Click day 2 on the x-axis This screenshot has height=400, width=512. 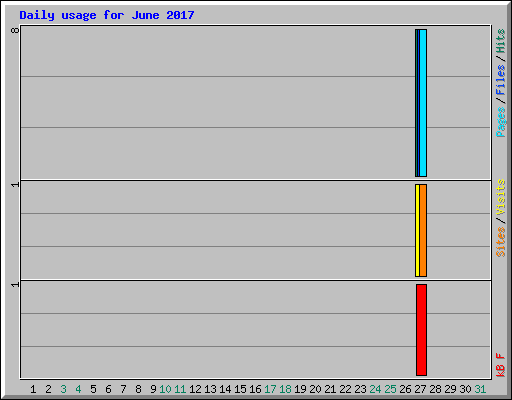(48, 389)
